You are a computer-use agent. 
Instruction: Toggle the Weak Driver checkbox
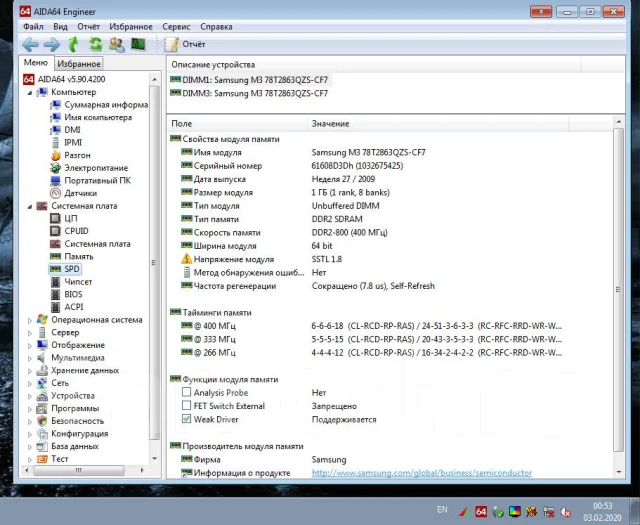tap(187, 419)
